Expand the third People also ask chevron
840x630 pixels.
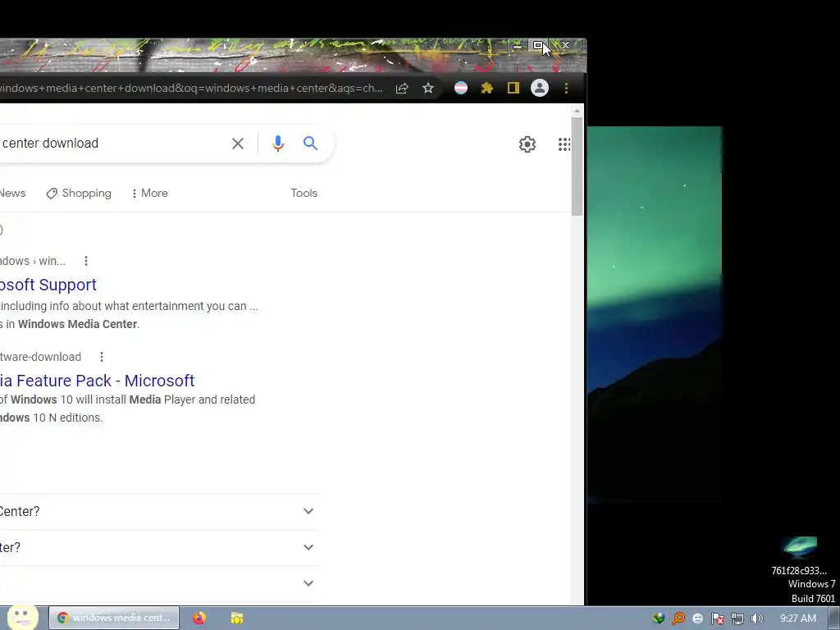308,583
